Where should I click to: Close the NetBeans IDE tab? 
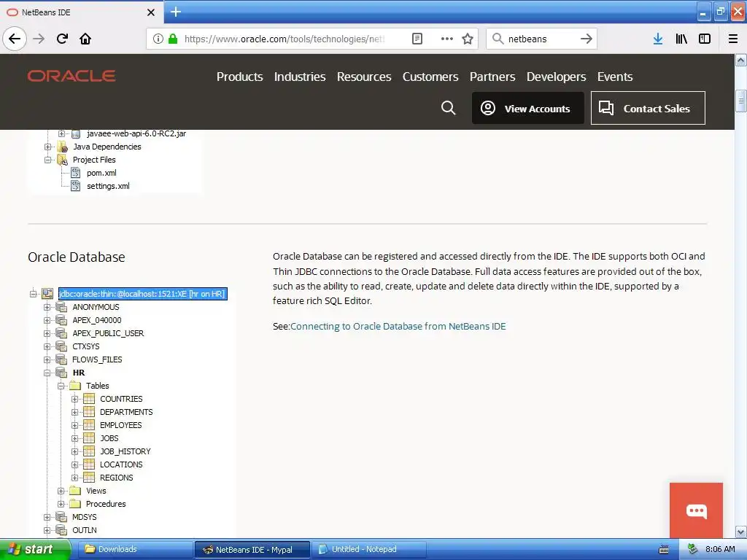(150, 12)
